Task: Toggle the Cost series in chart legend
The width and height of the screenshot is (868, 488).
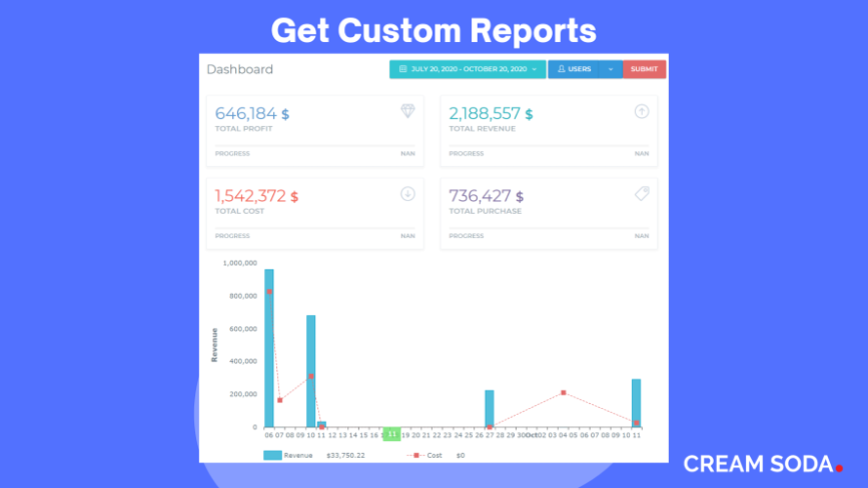Action: tap(424, 456)
